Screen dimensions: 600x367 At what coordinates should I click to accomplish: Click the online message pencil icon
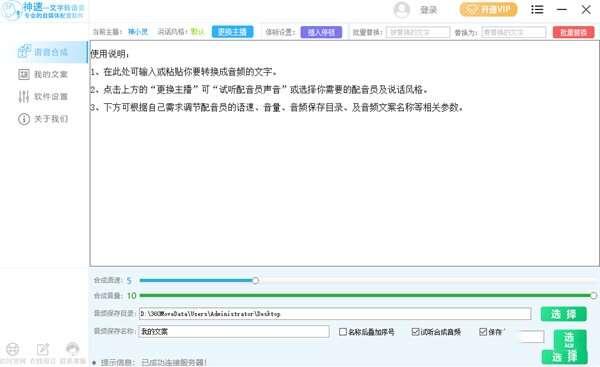coord(43,349)
